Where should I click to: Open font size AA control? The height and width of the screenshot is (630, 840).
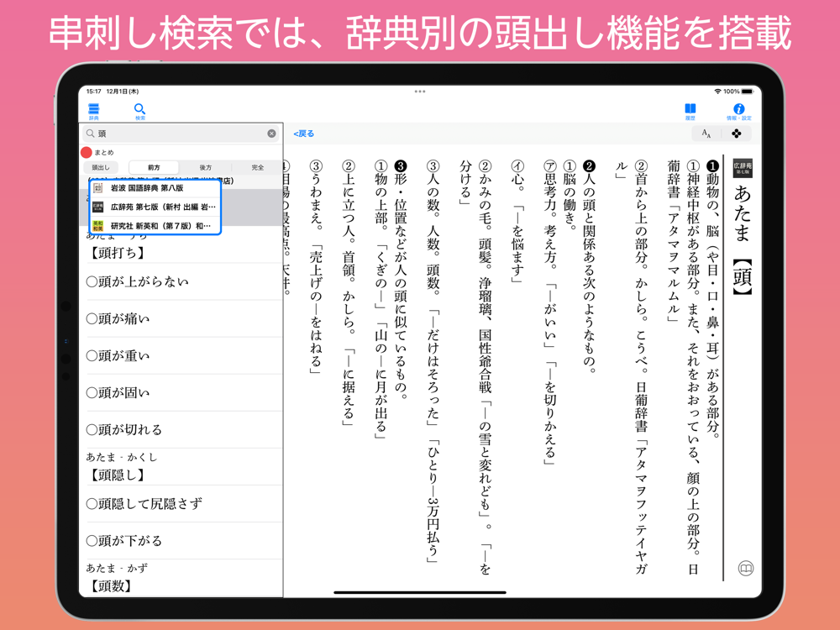click(x=706, y=134)
